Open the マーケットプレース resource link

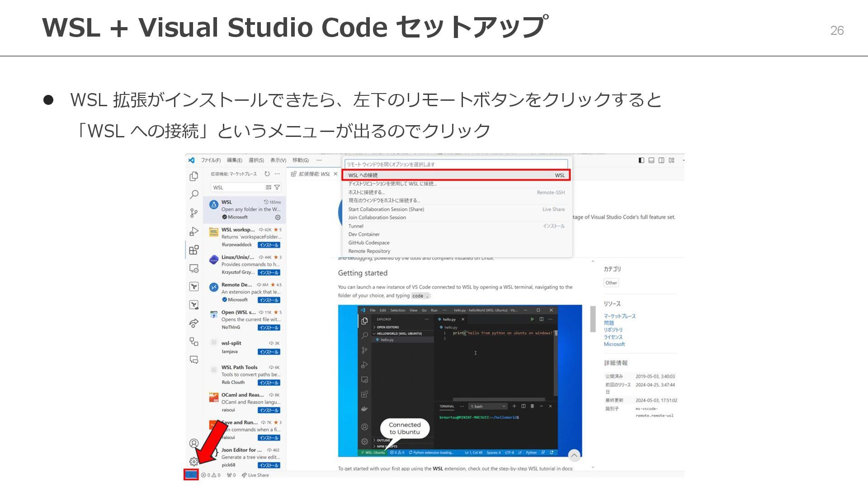click(620, 316)
